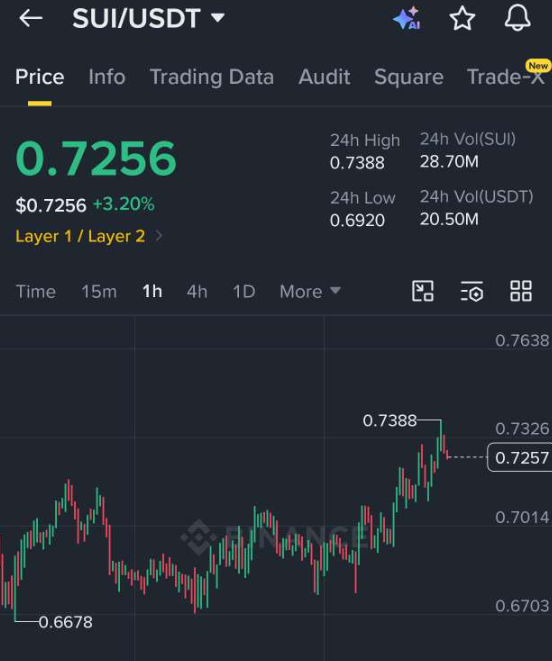
Task: Click the 0.7388 chart high label
Action: [x=390, y=420]
